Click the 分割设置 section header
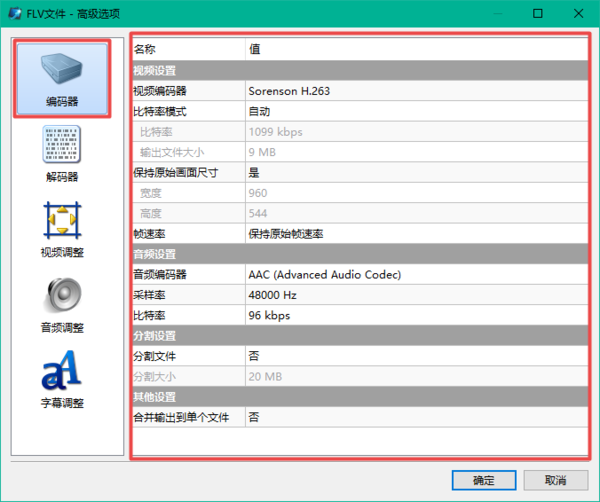 pos(360,336)
